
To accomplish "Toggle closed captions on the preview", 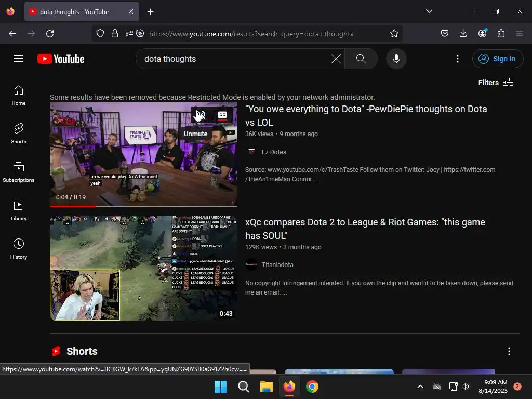I will click(222, 115).
